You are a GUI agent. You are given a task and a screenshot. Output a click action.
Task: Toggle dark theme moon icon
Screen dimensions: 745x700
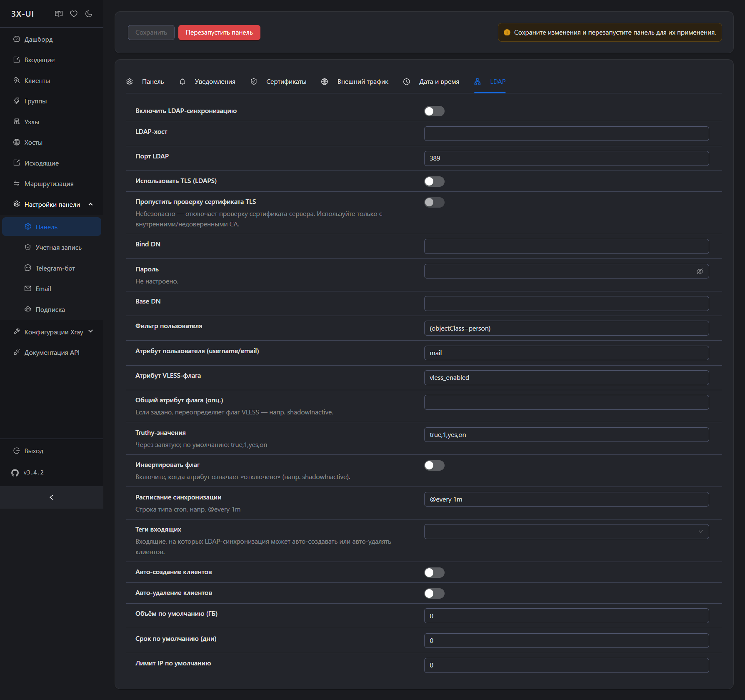[89, 14]
